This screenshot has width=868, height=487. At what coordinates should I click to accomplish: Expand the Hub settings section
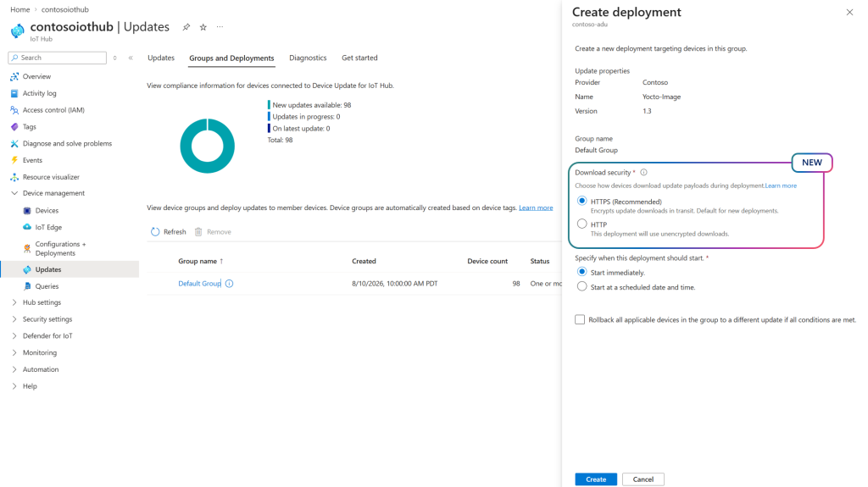click(14, 302)
